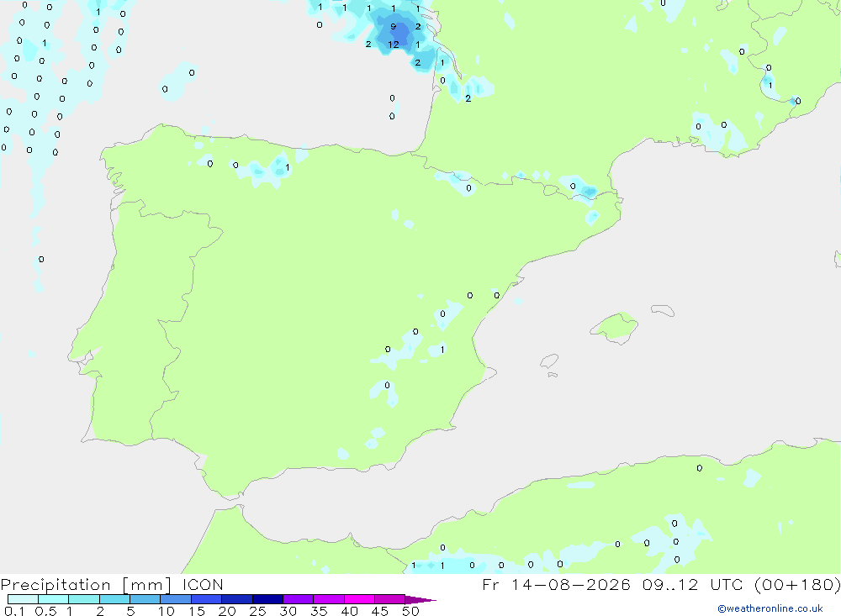Click the 'Precipitation [mm] ICON' title text
The width and height of the screenshot is (841, 616).
(x=112, y=584)
